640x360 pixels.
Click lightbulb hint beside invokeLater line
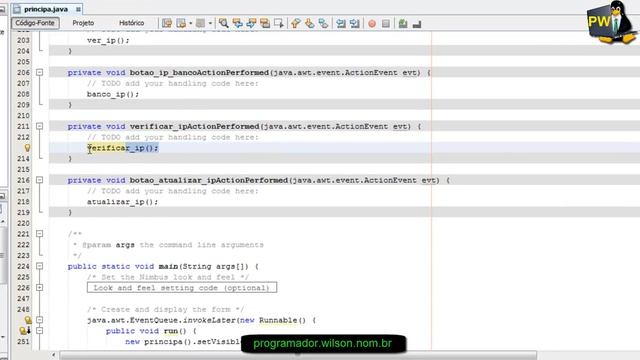tap(27, 320)
